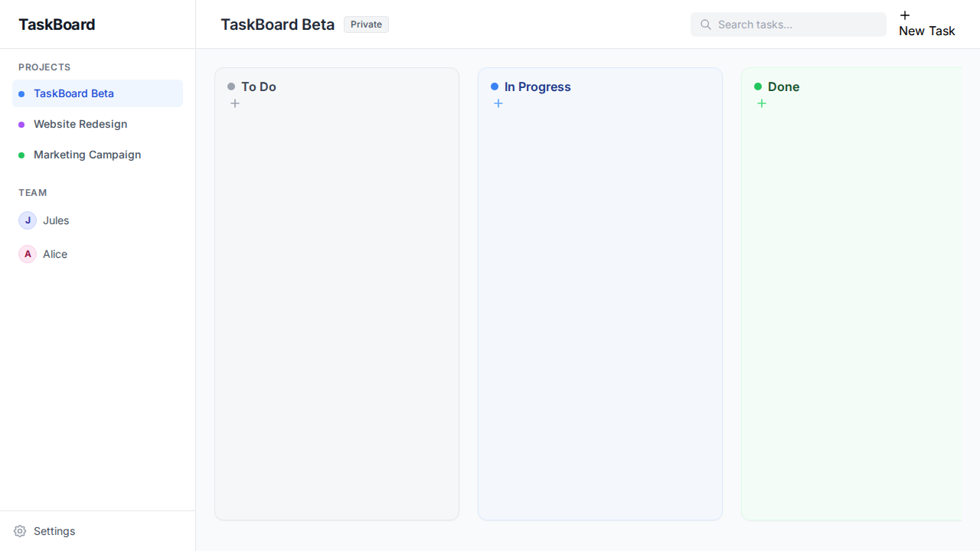Click the search magnifier icon
This screenshot has height=551, width=980.
(x=705, y=24)
